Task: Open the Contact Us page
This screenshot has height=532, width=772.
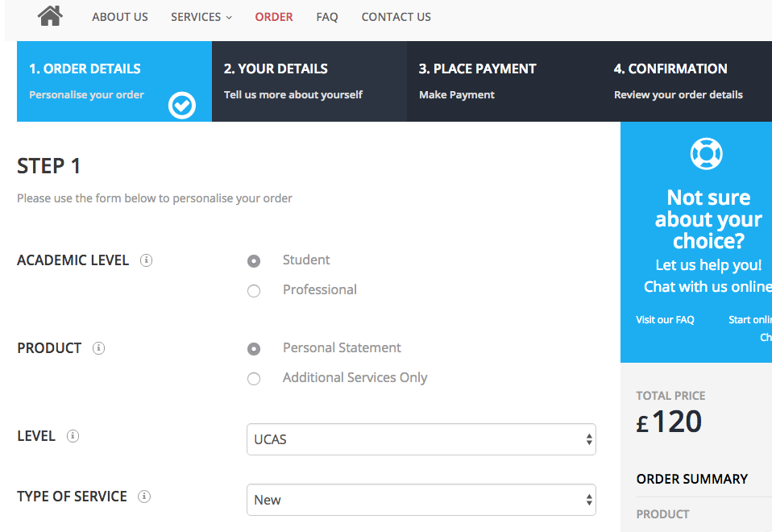Action: 396,17
